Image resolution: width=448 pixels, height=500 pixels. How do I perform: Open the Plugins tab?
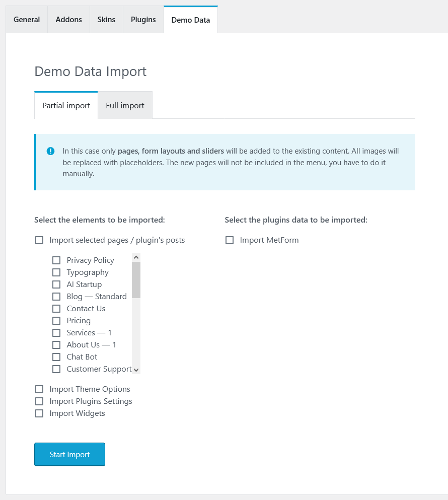pyautogui.click(x=143, y=20)
